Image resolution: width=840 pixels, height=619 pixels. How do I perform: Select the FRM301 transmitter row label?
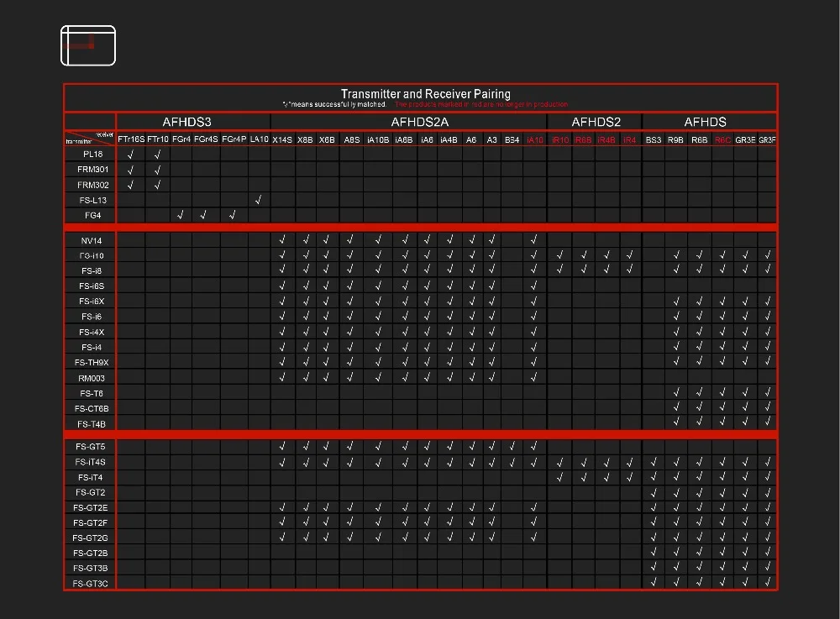click(92, 169)
